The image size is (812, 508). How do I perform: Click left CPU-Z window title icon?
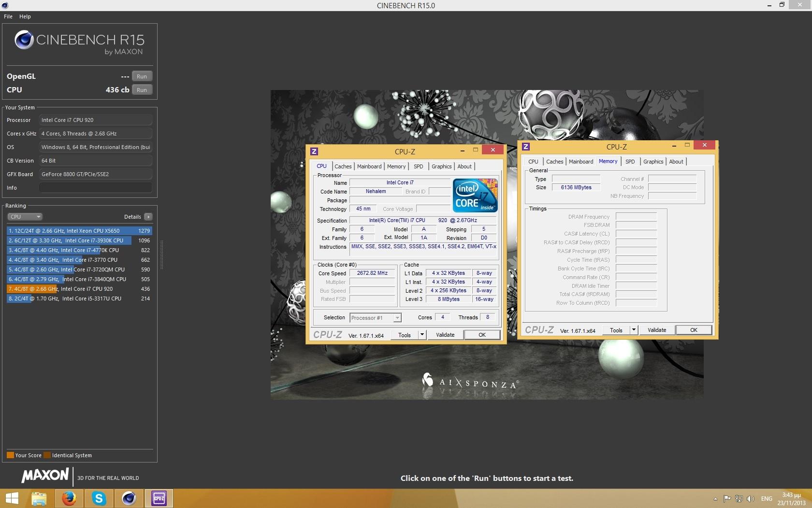click(x=314, y=151)
